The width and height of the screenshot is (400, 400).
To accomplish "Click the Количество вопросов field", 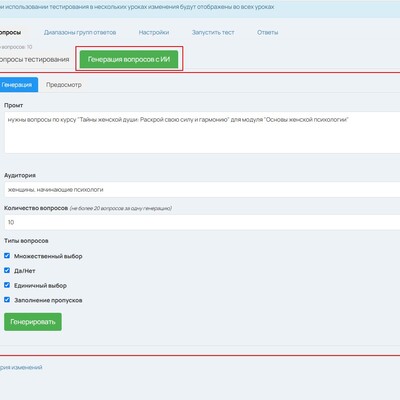I will [202, 222].
